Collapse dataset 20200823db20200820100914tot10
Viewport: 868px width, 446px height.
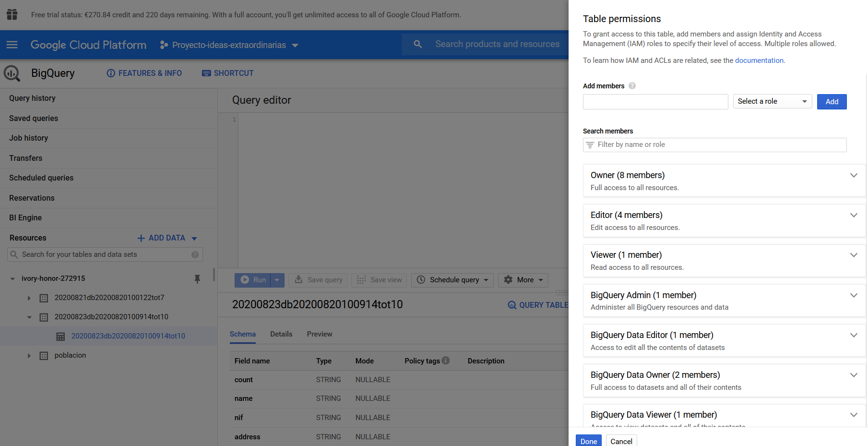29,317
